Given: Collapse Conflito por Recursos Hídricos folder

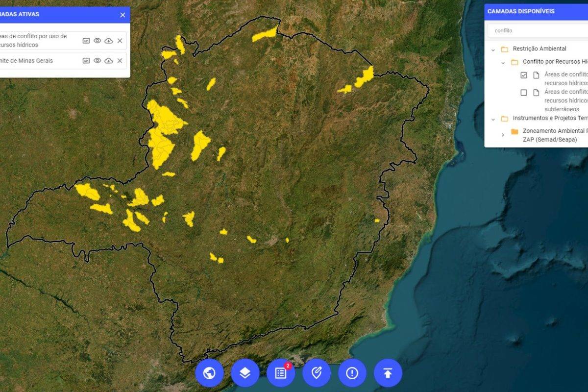Looking at the screenshot, I should click(503, 63).
